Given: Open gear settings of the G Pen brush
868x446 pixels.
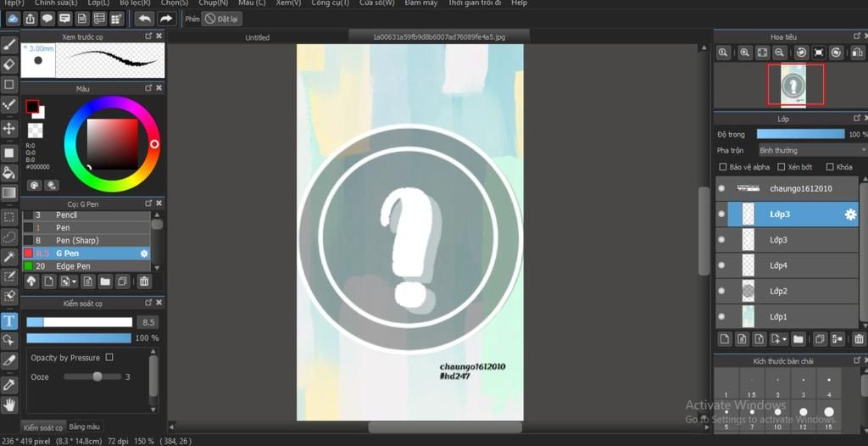Looking at the screenshot, I should click(144, 254).
